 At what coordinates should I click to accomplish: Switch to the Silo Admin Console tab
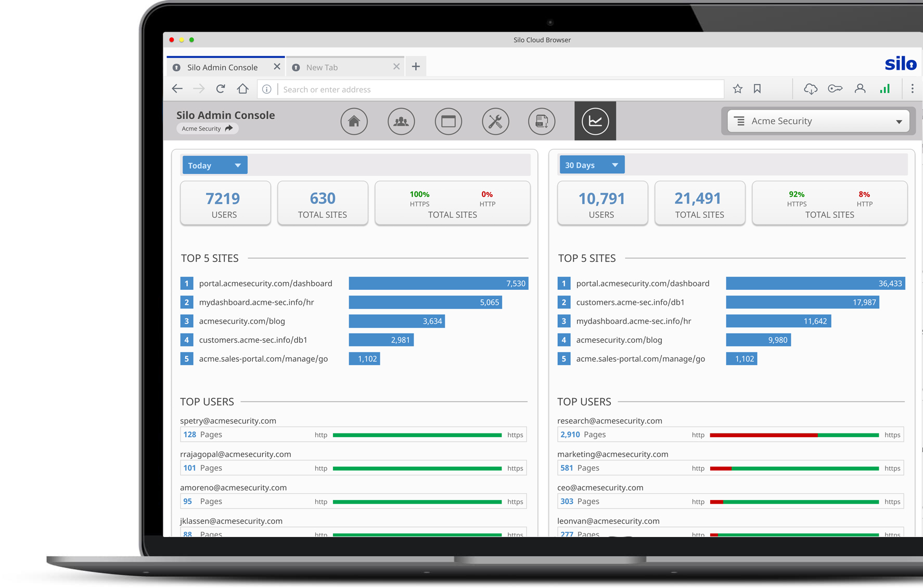coord(225,67)
